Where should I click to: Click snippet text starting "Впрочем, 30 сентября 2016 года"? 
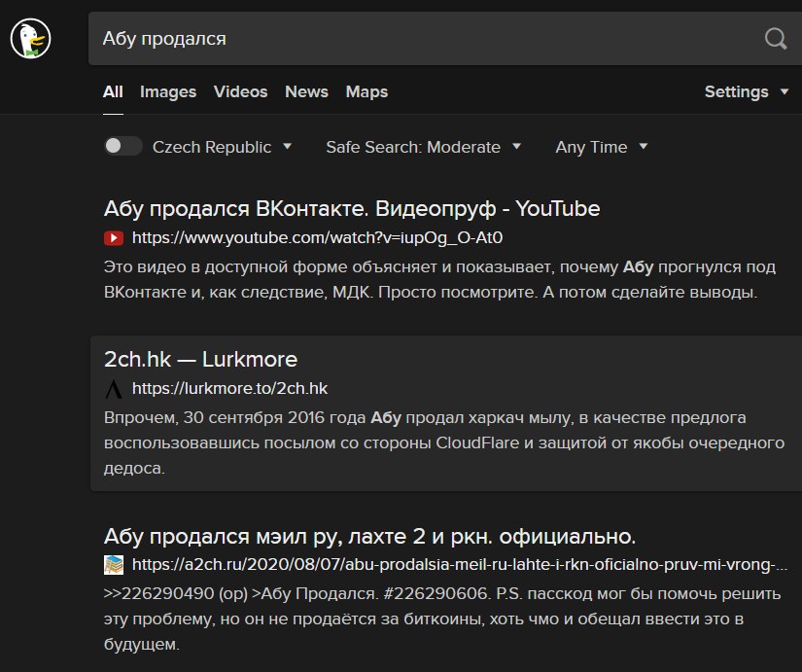(x=444, y=442)
